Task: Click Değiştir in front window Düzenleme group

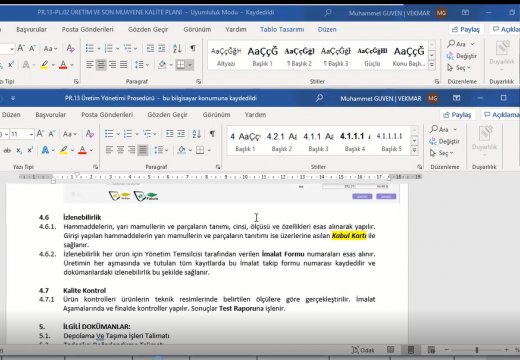Action: [x=445, y=141]
